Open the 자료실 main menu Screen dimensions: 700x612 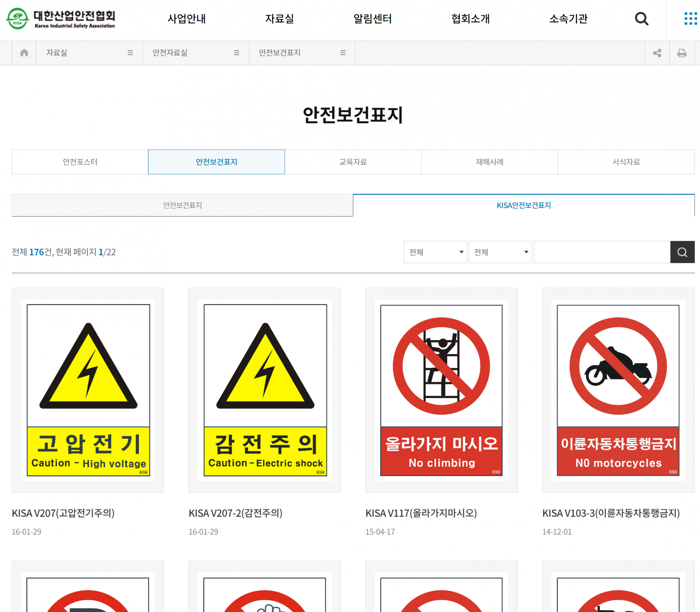[x=280, y=19]
